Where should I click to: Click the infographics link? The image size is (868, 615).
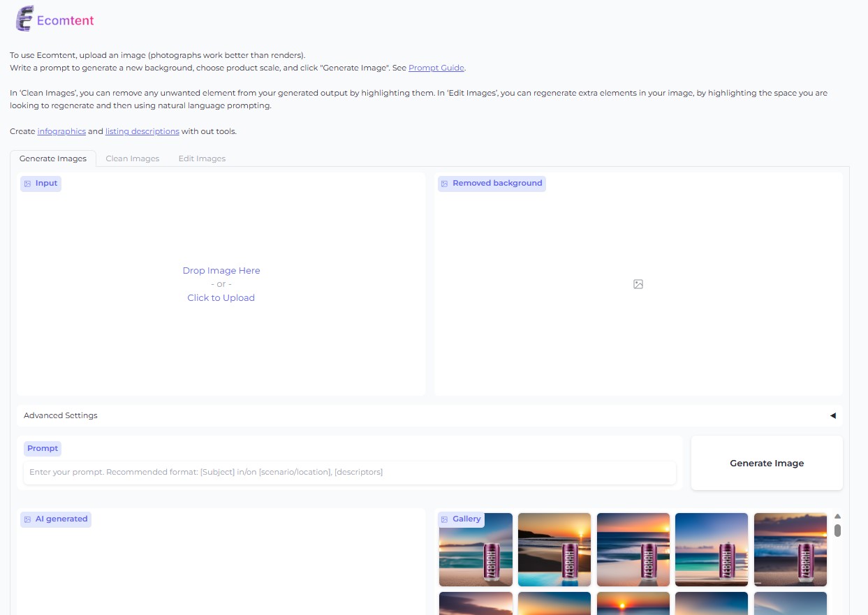pyautogui.click(x=61, y=131)
